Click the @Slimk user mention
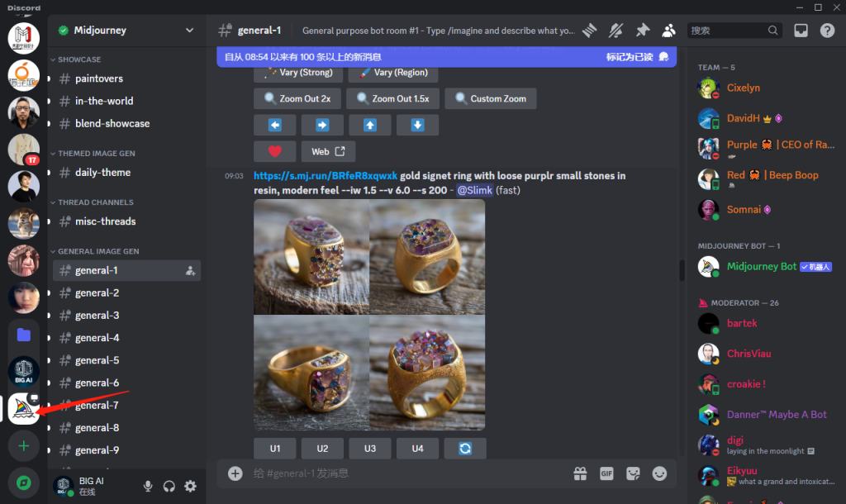This screenshot has height=504, width=846. click(475, 191)
